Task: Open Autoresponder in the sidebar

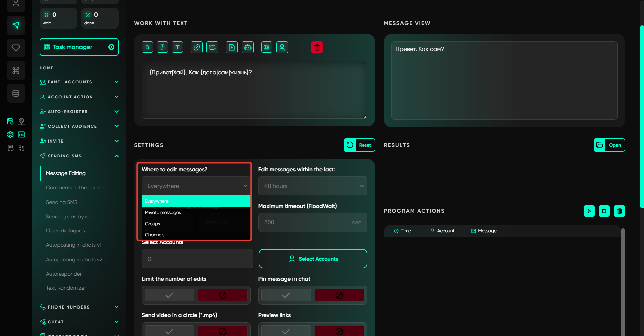Action: 64,274
